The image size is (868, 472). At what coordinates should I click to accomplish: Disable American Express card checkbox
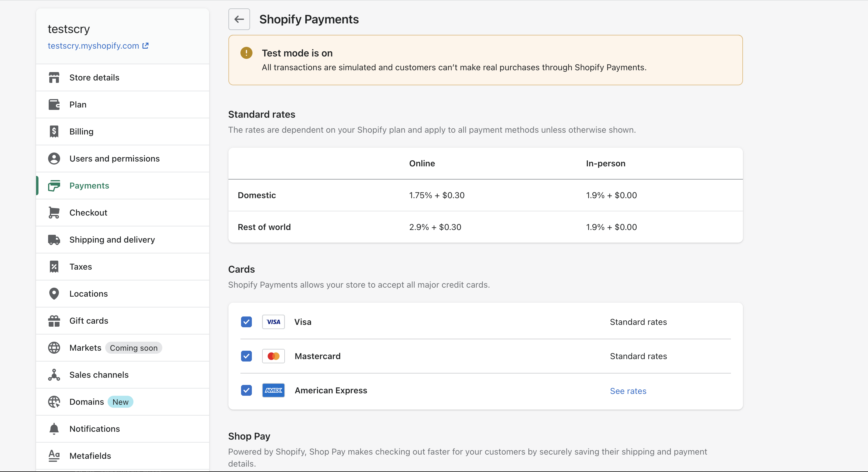pyautogui.click(x=246, y=391)
